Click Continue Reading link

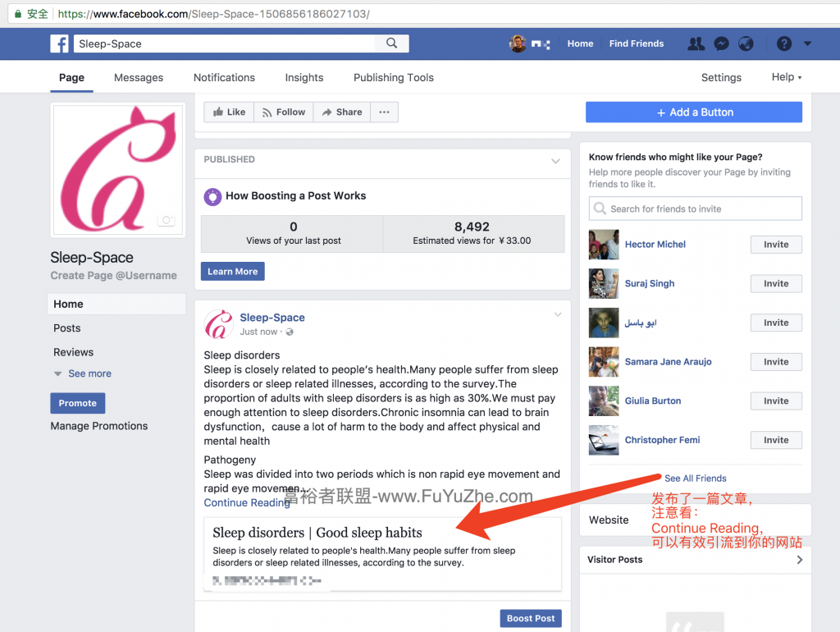point(246,503)
